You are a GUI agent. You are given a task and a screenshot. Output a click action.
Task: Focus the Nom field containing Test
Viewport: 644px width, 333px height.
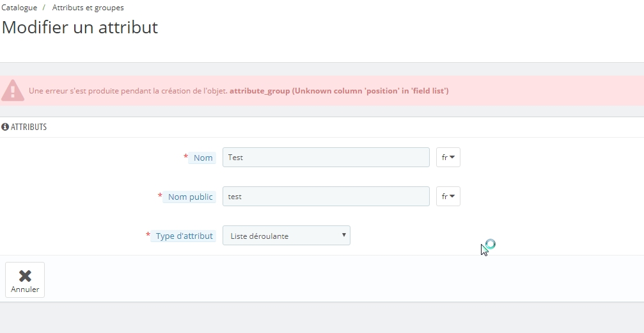[326, 158]
